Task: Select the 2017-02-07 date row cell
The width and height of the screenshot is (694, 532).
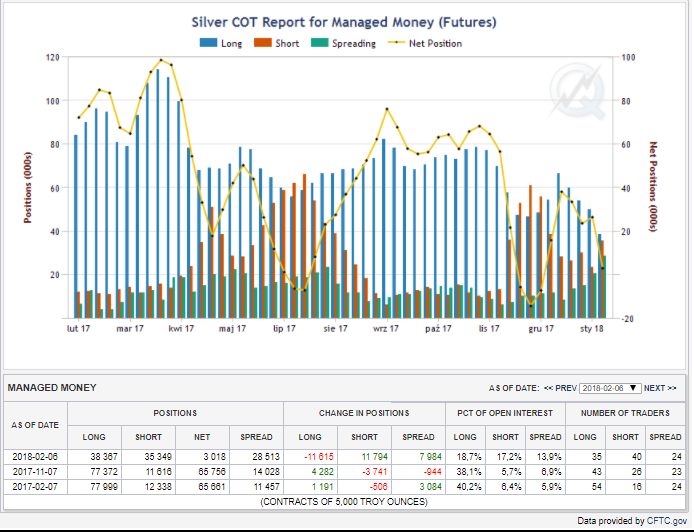Action: (35, 487)
